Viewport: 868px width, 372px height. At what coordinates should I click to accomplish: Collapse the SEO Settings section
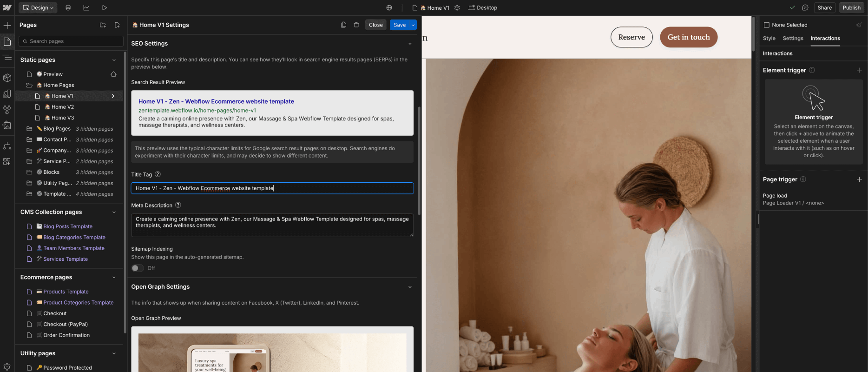410,44
